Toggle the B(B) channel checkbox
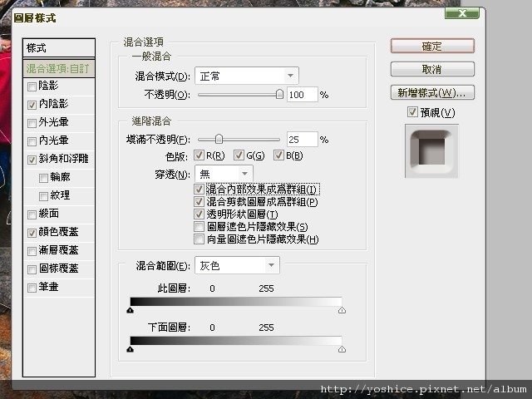Viewport: 532px width, 399px height. click(278, 155)
